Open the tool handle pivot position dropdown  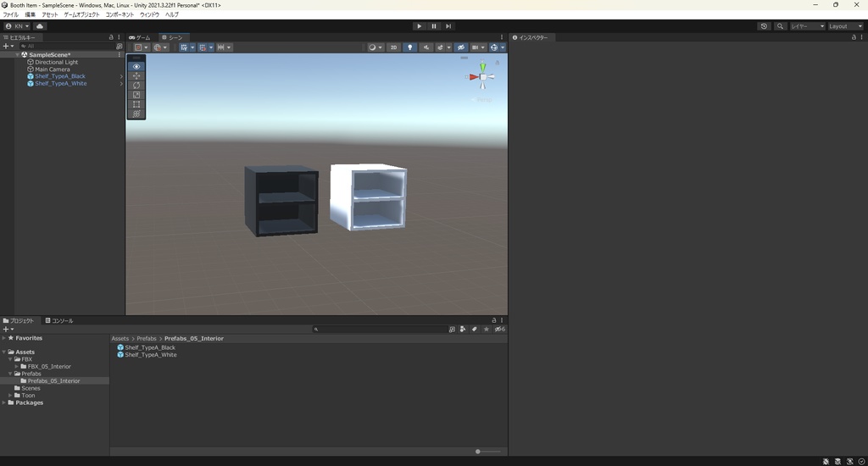142,47
